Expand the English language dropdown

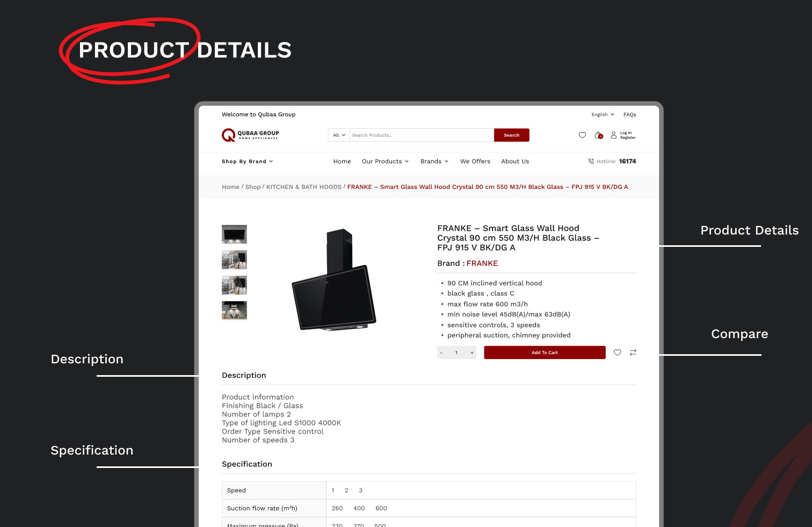point(603,115)
